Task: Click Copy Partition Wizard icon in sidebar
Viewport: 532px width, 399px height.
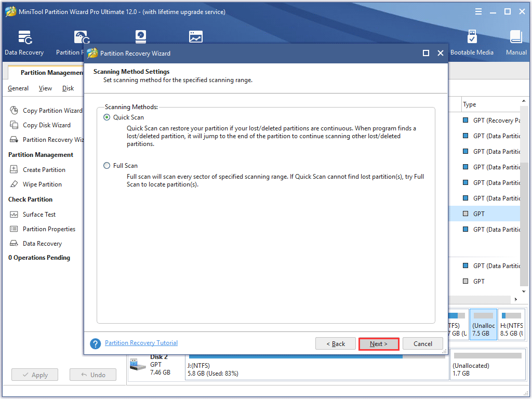Action: click(14, 110)
